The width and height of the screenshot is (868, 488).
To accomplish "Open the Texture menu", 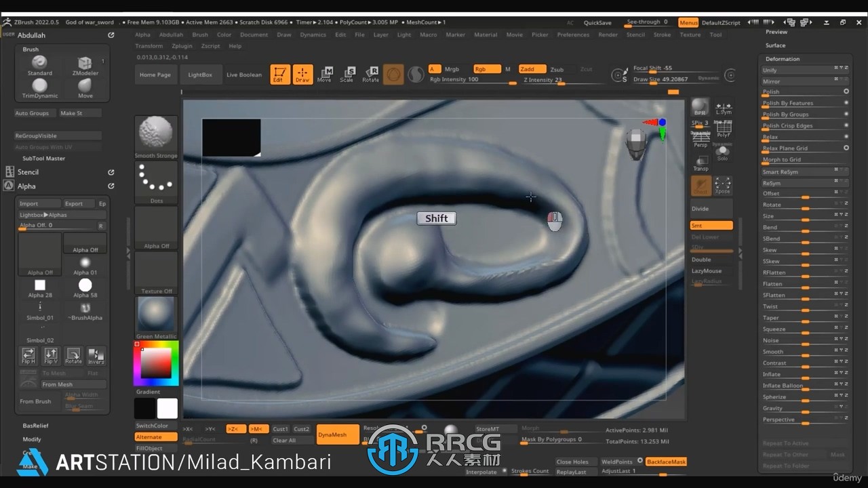I will (x=690, y=35).
